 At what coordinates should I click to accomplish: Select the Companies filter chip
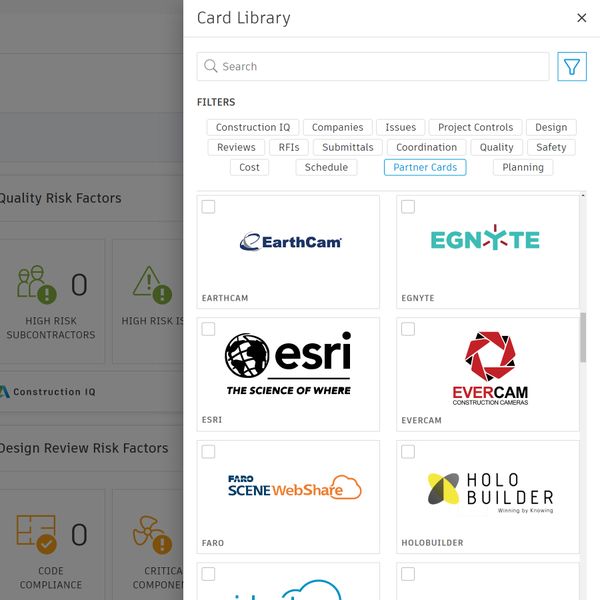pyautogui.click(x=338, y=127)
